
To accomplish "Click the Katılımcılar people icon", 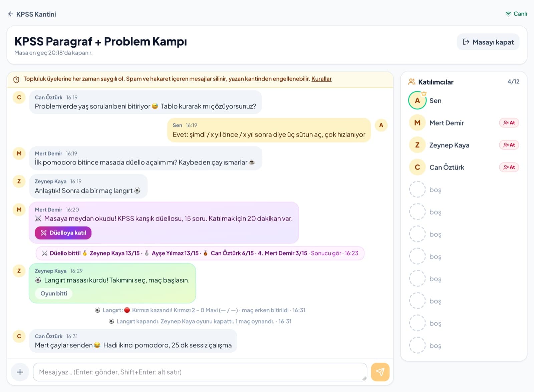I will click(x=412, y=82).
